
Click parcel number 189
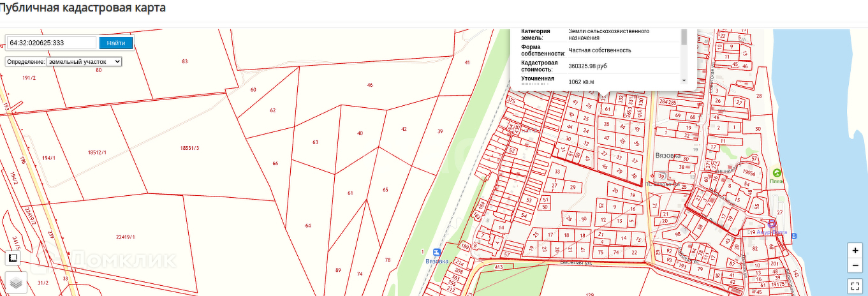(466, 247)
